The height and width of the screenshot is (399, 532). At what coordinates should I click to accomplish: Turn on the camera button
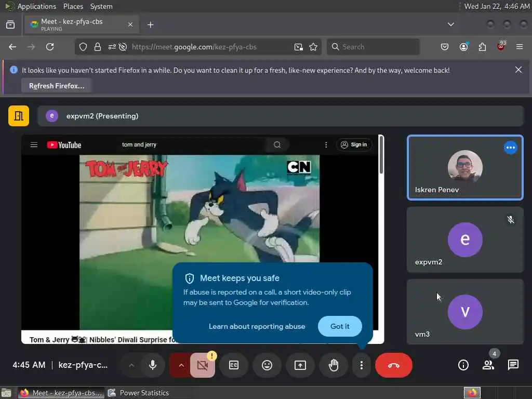(203, 365)
